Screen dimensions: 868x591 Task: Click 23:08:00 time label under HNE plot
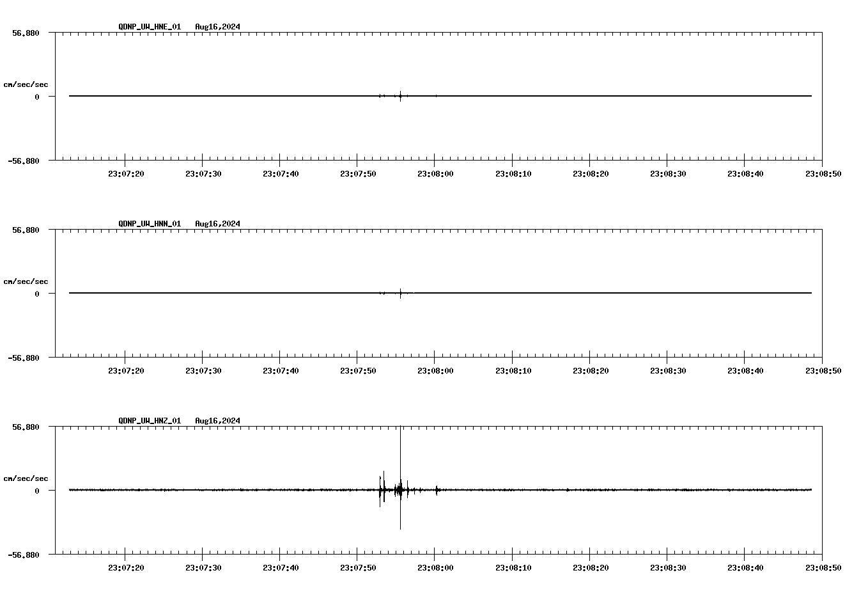[x=435, y=173]
